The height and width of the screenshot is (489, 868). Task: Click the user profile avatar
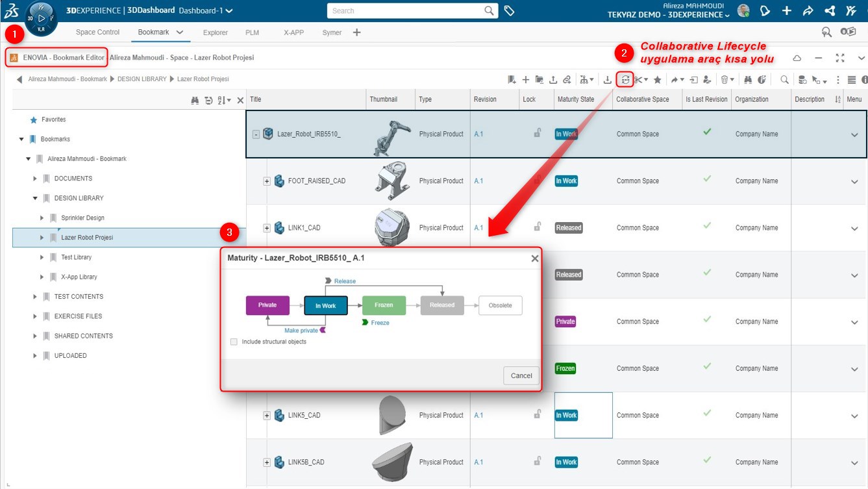744,11
